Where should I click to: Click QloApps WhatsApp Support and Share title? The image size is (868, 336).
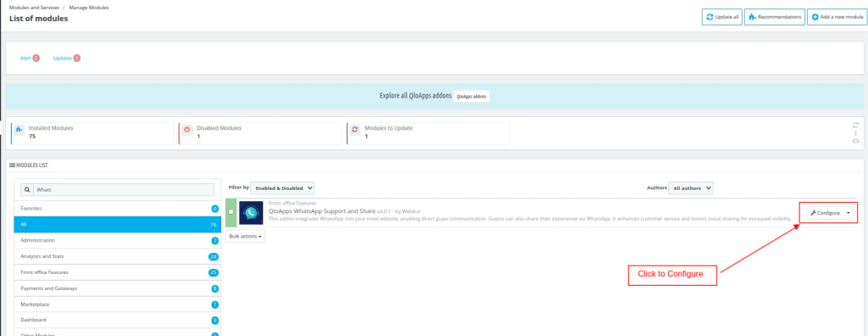(321, 211)
